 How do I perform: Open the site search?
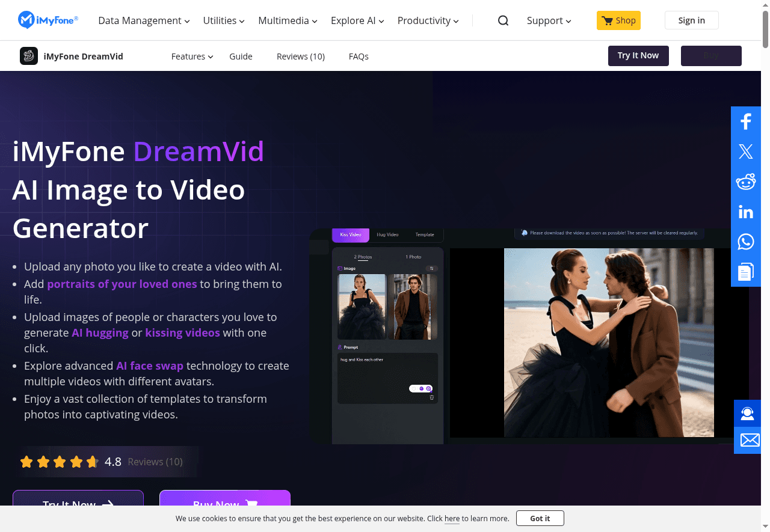pyautogui.click(x=503, y=20)
